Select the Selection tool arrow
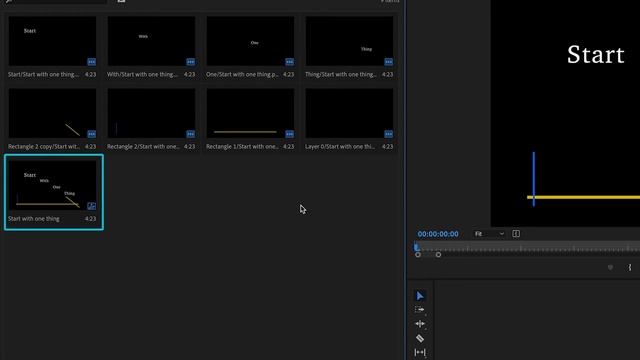This screenshot has width=640, height=360. point(420,296)
